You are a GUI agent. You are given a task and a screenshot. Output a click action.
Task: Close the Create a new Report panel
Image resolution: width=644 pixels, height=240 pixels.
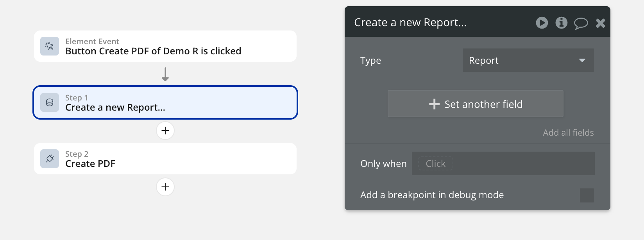click(600, 23)
